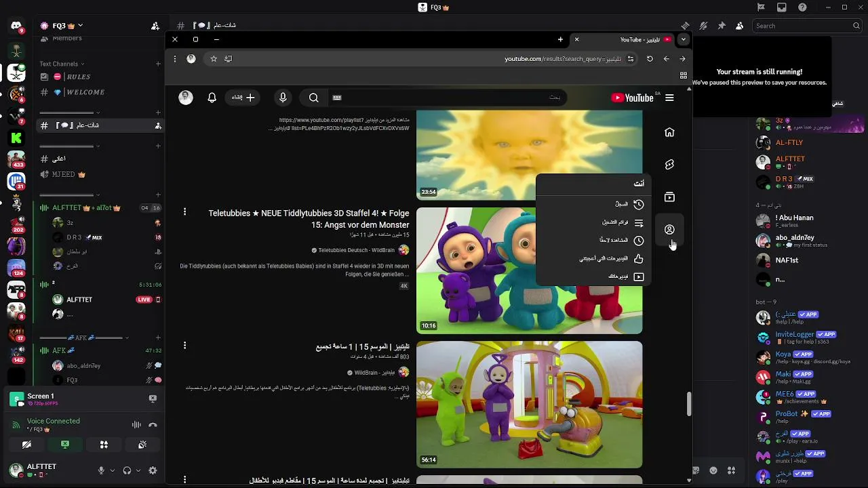Open Discord activities button in voice panel
This screenshot has height=488, width=868.
coord(104,445)
